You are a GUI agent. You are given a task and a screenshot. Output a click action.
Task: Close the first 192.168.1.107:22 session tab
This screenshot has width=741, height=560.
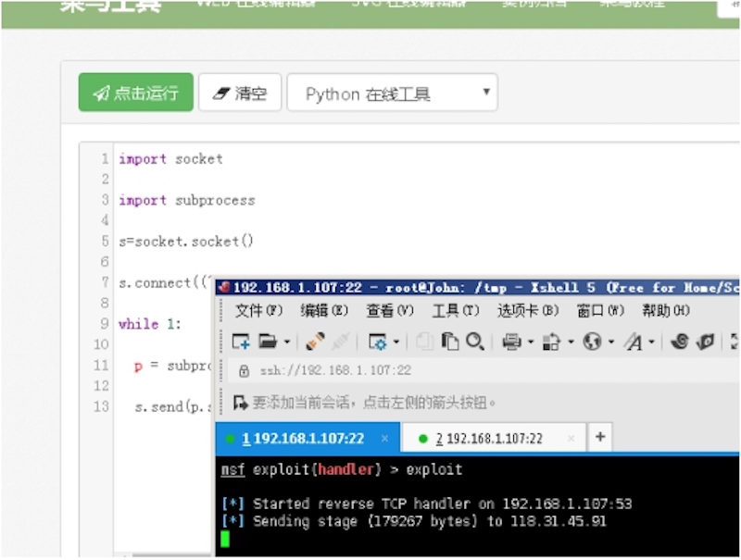point(384,438)
